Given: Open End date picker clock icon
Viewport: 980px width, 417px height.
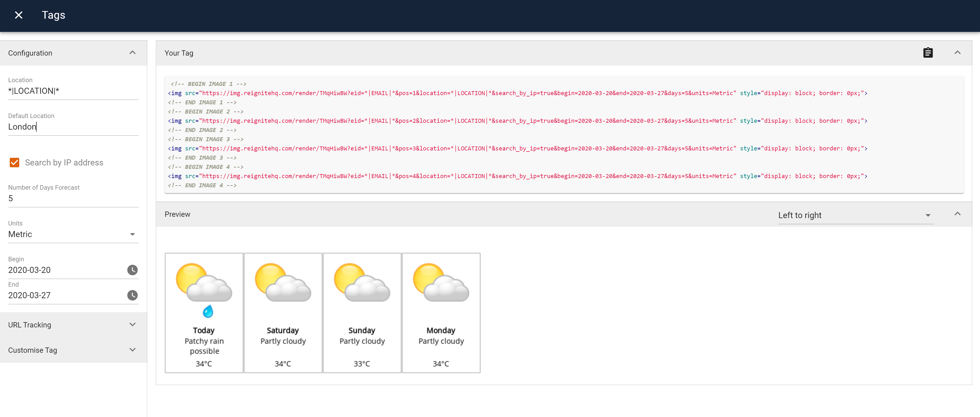Looking at the screenshot, I should [132, 295].
